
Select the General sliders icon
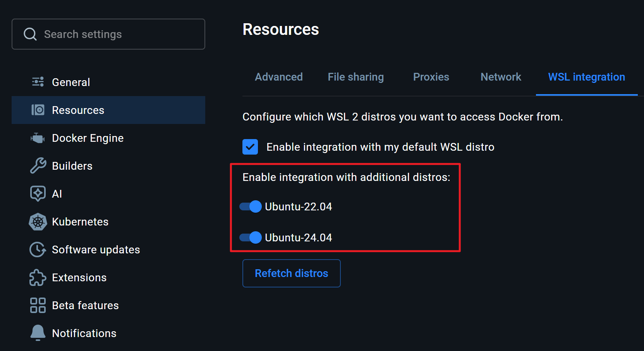tap(38, 82)
